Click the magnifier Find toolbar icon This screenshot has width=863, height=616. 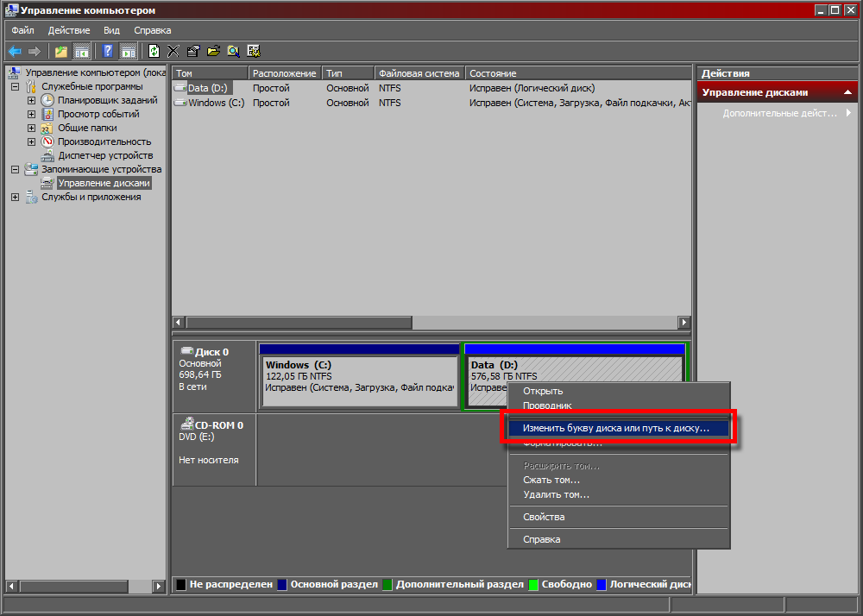[x=233, y=52]
